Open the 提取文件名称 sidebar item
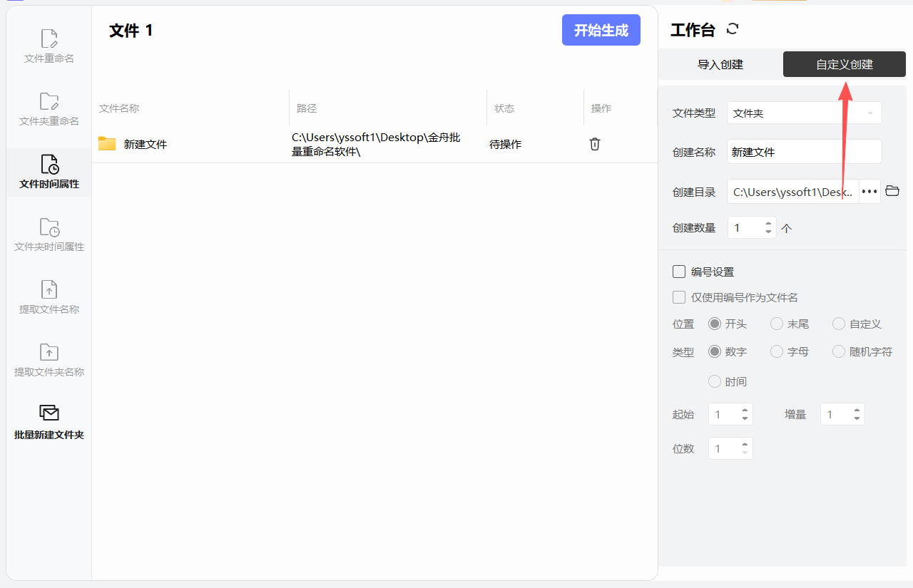Screen dimensions: 913x588 pos(49,297)
